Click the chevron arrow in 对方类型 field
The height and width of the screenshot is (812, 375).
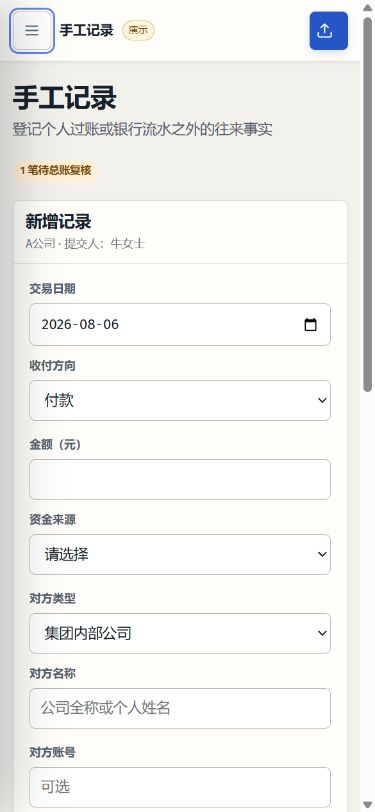tap(322, 633)
